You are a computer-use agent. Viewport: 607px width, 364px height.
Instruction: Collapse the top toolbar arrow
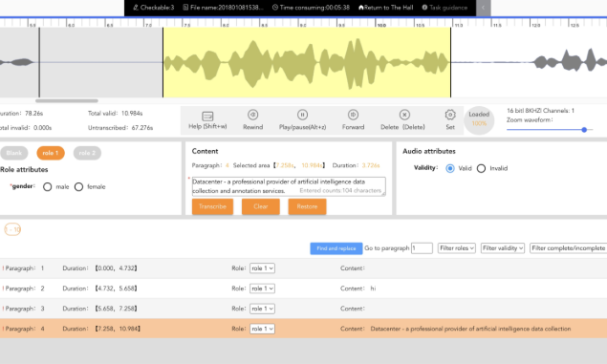click(x=483, y=8)
